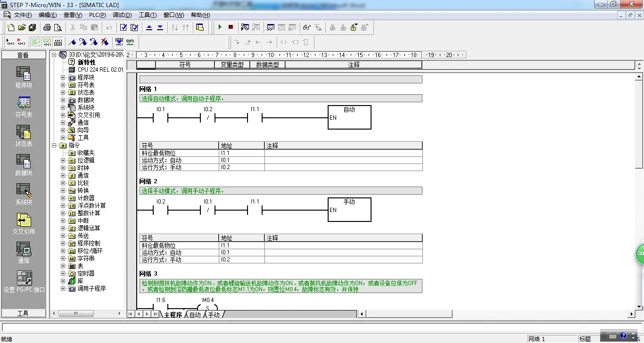644x343 pixels.
Task: Open 通信 in the left 查看 bar
Action: pyautogui.click(x=24, y=253)
